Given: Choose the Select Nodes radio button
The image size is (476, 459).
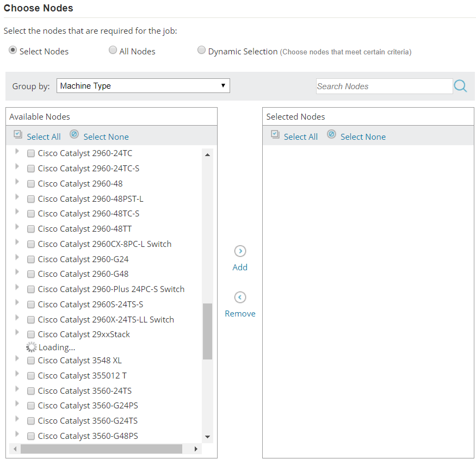Looking at the screenshot, I should (13, 50).
